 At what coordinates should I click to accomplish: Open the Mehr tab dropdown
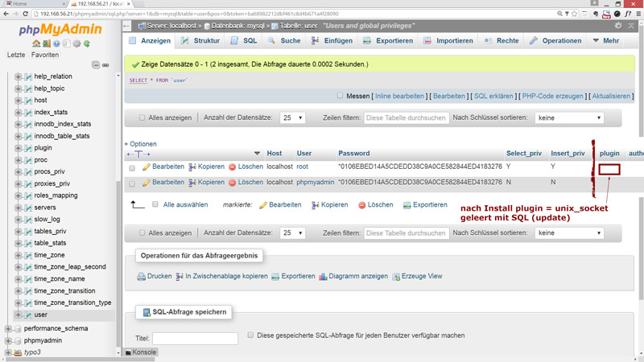(x=606, y=41)
